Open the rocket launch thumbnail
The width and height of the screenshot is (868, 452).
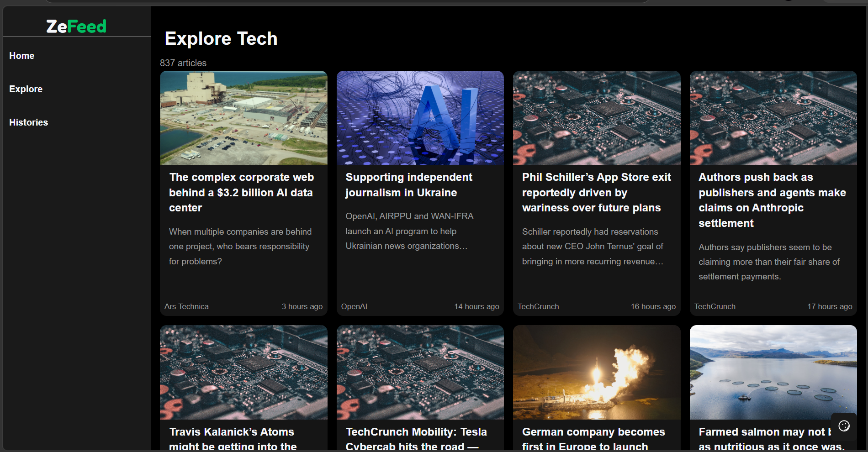(597, 373)
